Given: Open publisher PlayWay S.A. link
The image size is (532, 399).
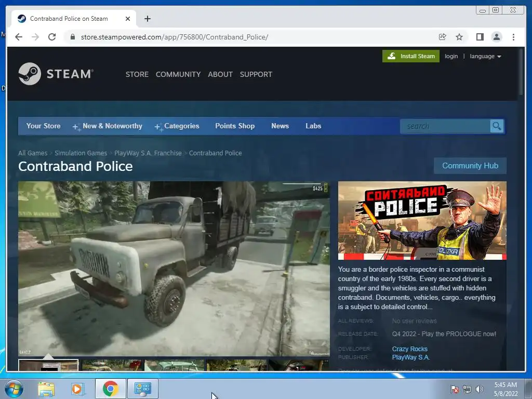Looking at the screenshot, I should pos(410,357).
